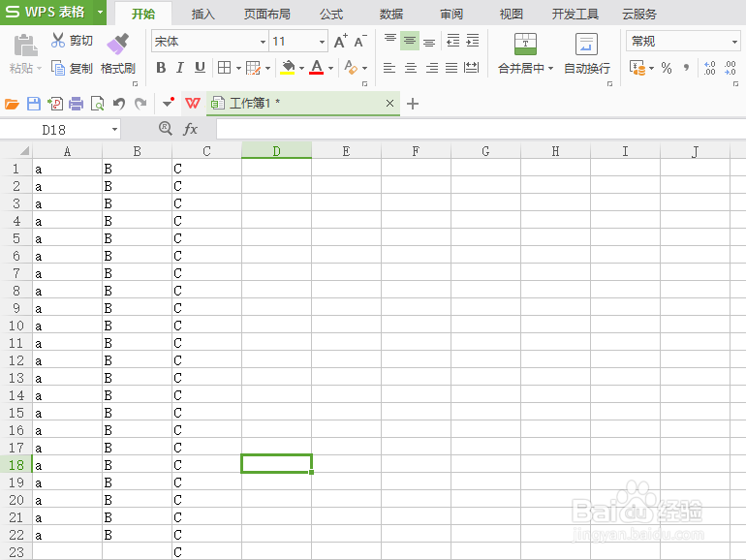Toggle italic formatting
The width and height of the screenshot is (746, 560).
180,68
